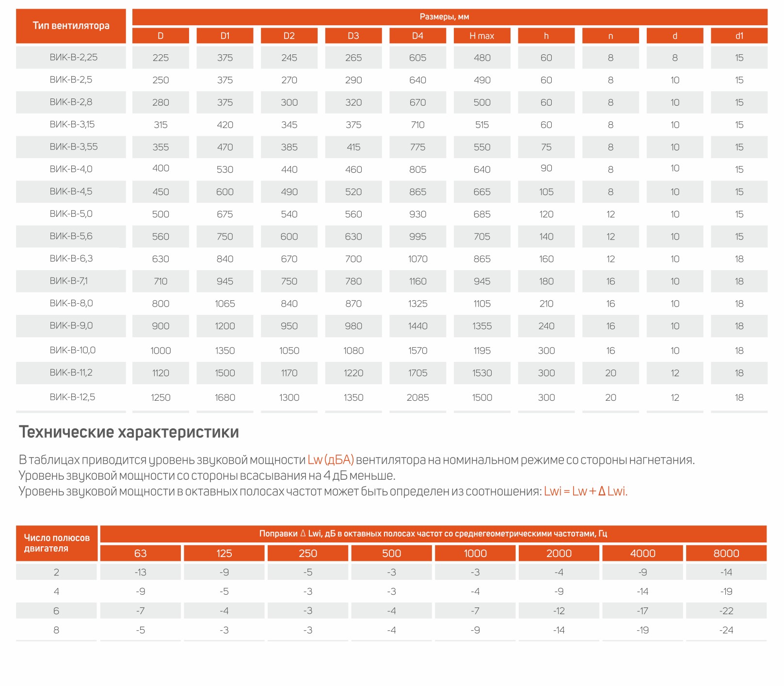Click the 1070 cell in the ВИК-В-6,3 row
The height and width of the screenshot is (686, 784).
point(417,259)
